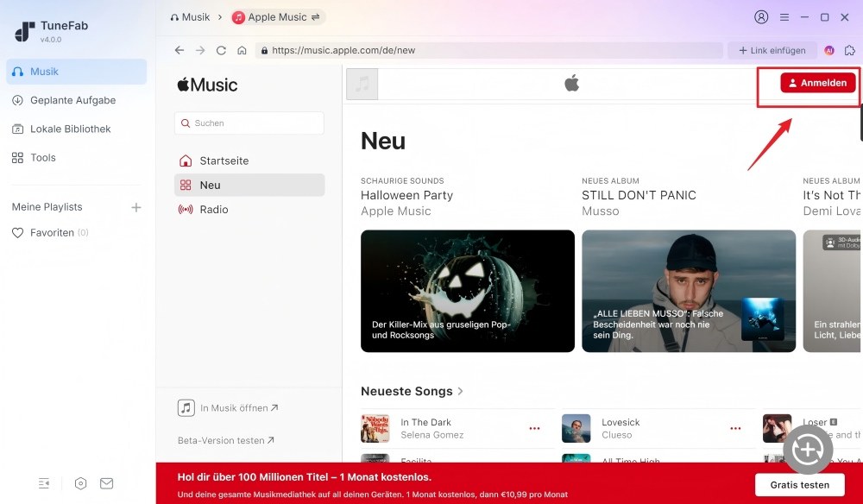Open the conversion log list icon
The width and height of the screenshot is (863, 504).
(44, 483)
